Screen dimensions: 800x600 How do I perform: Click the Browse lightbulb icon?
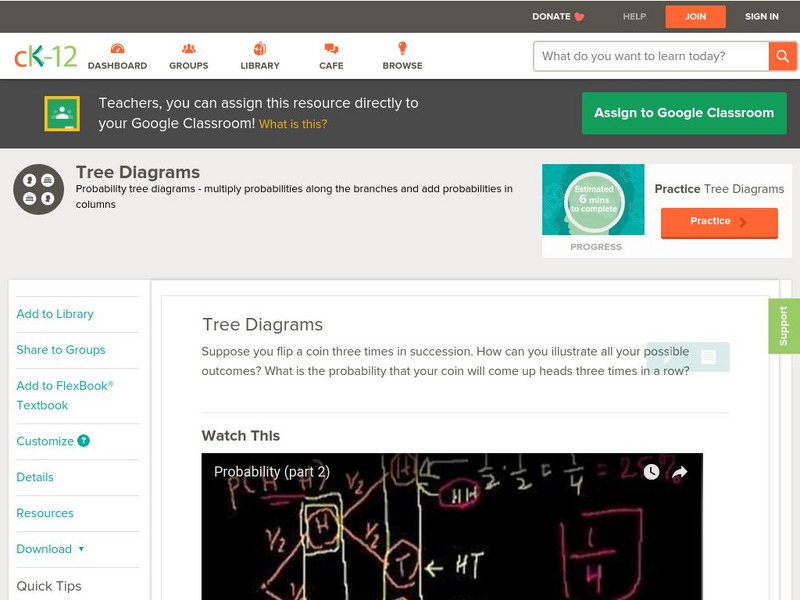click(402, 47)
